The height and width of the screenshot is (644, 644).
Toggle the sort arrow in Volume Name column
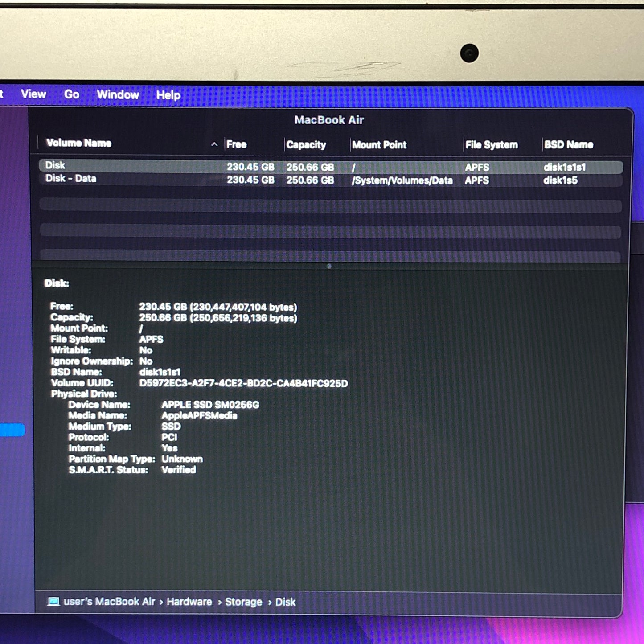click(x=214, y=144)
